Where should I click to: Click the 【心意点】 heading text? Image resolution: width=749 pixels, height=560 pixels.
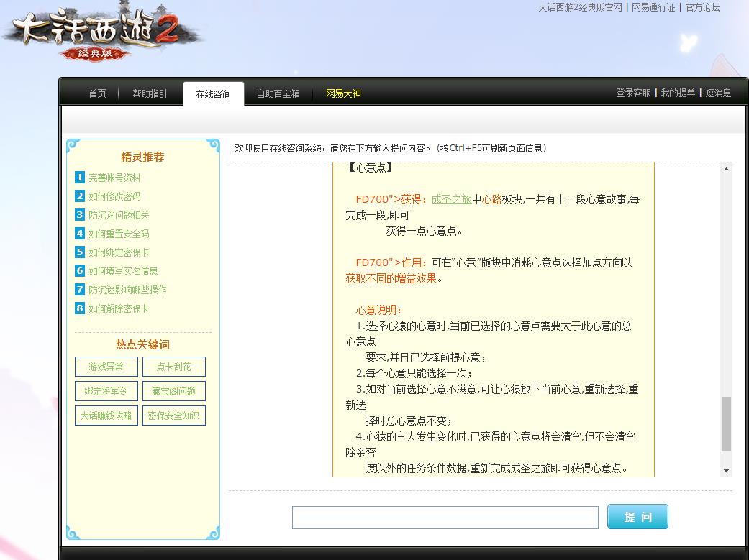pos(371,167)
